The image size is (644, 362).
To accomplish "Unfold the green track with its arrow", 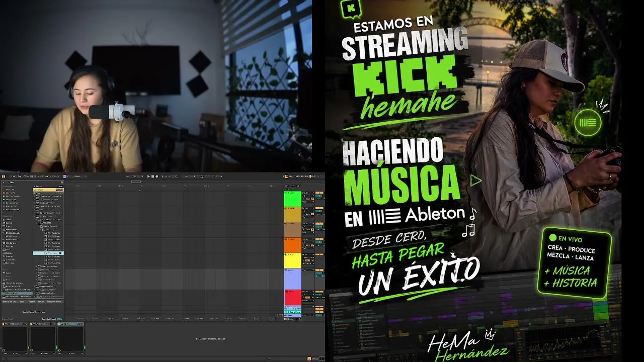I will tap(286, 193).
